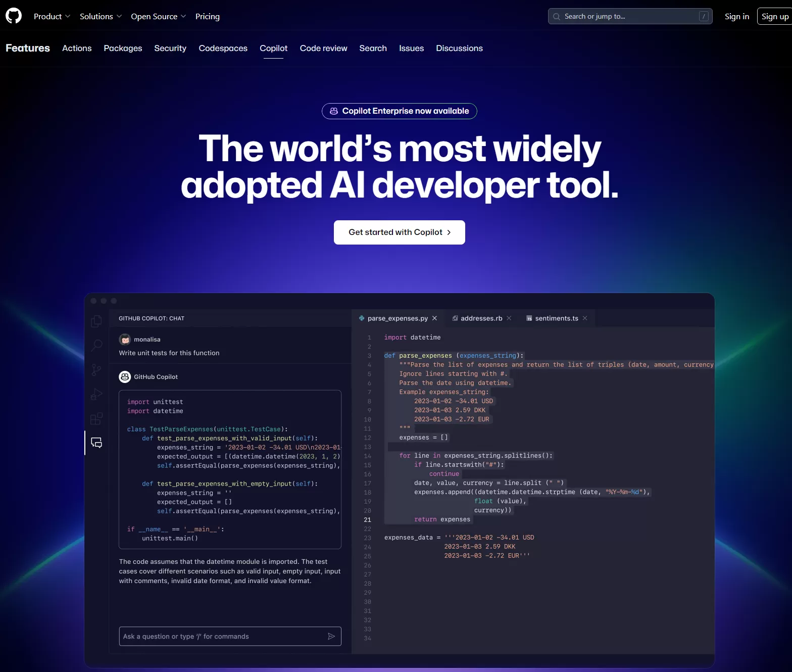Expand the Product dropdown menu
Viewport: 792px width, 672px height.
coord(52,16)
